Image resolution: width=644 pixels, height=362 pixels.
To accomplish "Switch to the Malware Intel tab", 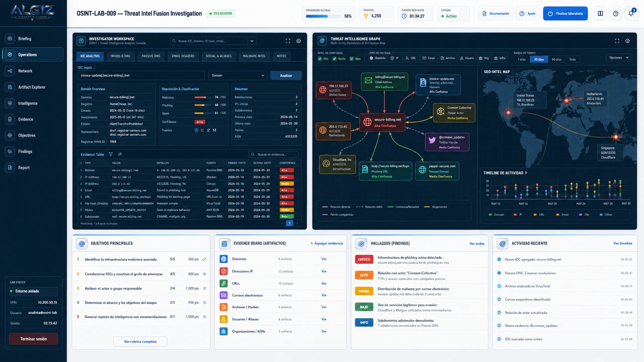I will pos(255,56).
